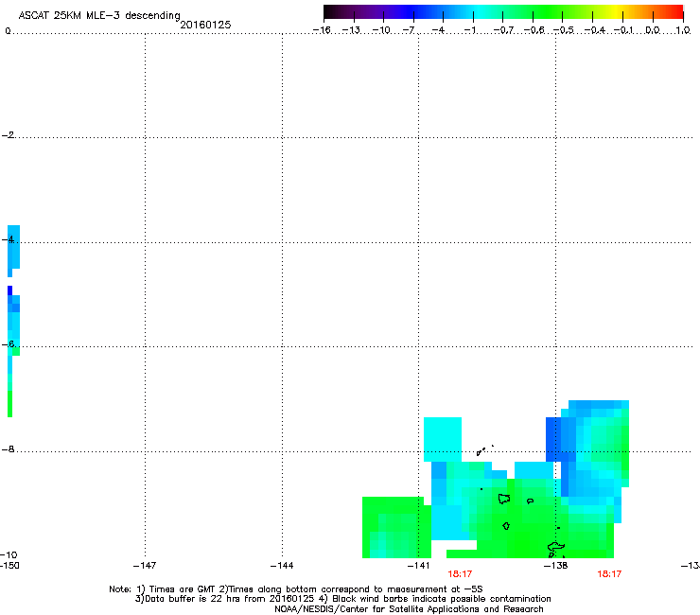The width and height of the screenshot is (700, 615).
Task: Click the "-8" latitude axis label
Action: (8, 448)
